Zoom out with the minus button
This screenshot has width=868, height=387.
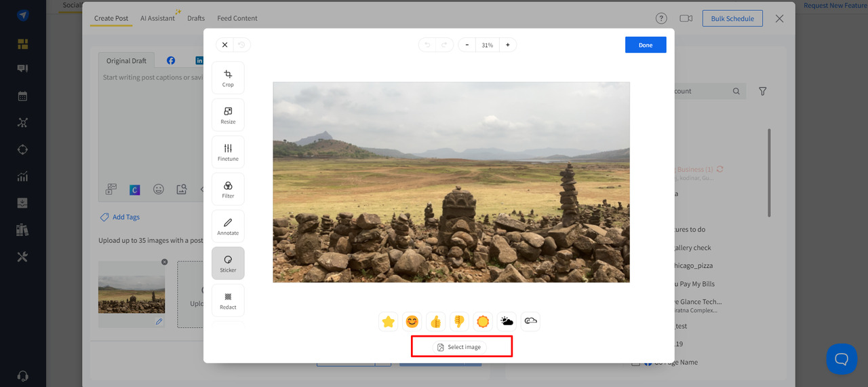467,45
